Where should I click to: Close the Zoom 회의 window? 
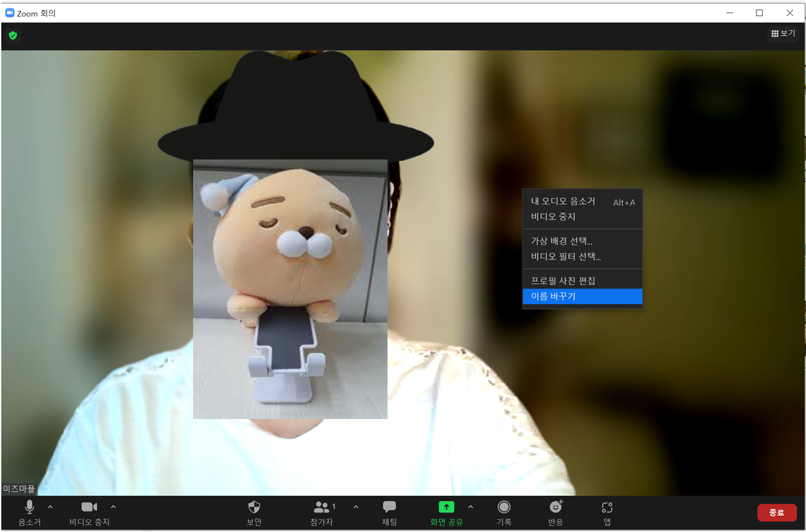(x=790, y=13)
